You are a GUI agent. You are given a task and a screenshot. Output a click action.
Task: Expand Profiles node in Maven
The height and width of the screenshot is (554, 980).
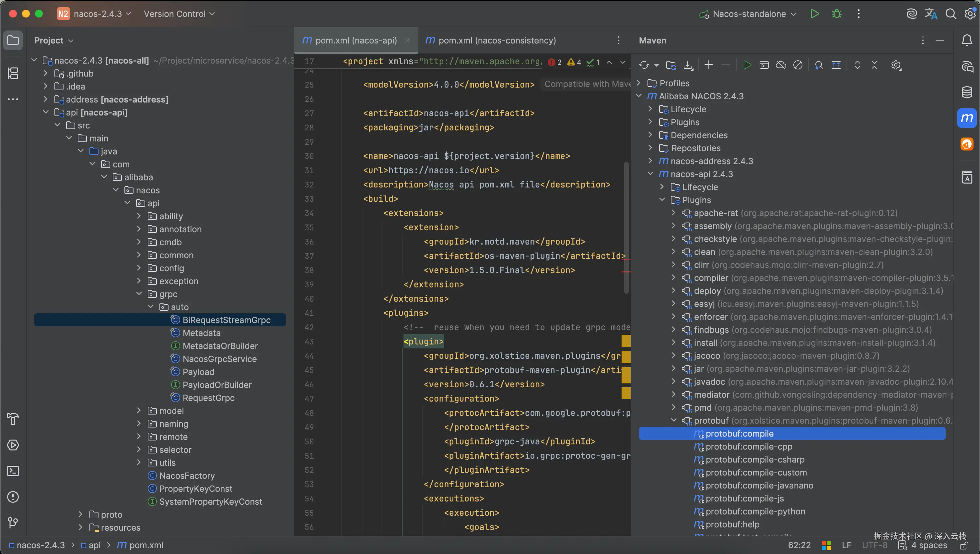639,83
